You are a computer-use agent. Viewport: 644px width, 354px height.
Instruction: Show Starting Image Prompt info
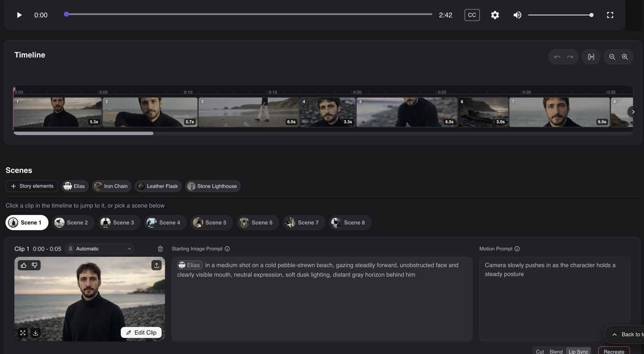[x=227, y=249]
